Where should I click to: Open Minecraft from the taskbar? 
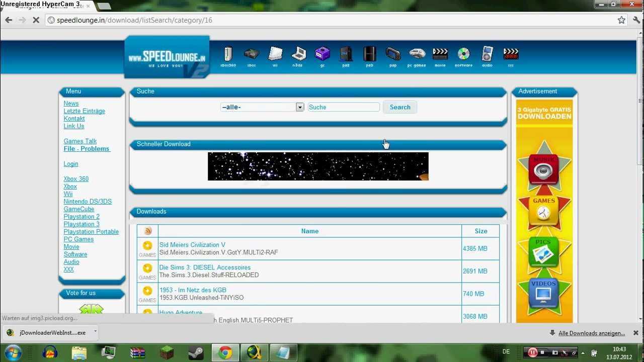167,352
